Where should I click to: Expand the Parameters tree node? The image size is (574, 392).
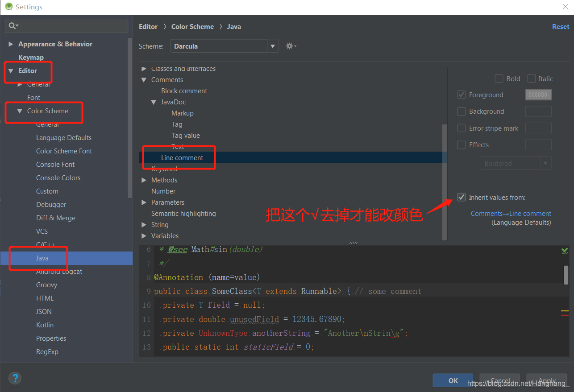[144, 202]
